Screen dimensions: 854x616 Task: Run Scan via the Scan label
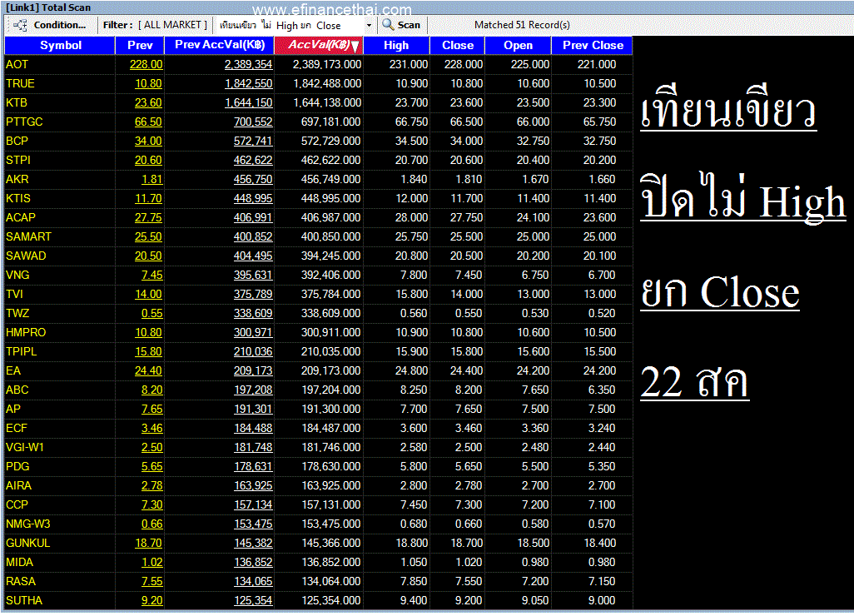tap(409, 25)
